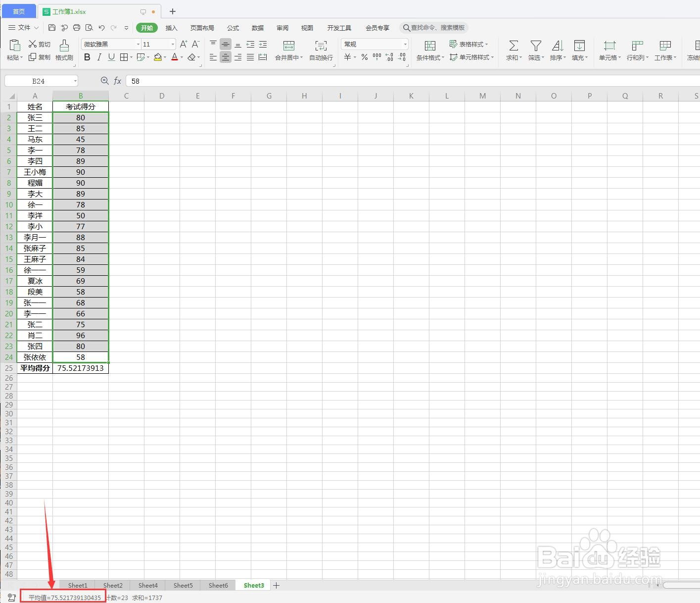The height and width of the screenshot is (603, 700).
Task: Undo the last action
Action: tap(101, 28)
